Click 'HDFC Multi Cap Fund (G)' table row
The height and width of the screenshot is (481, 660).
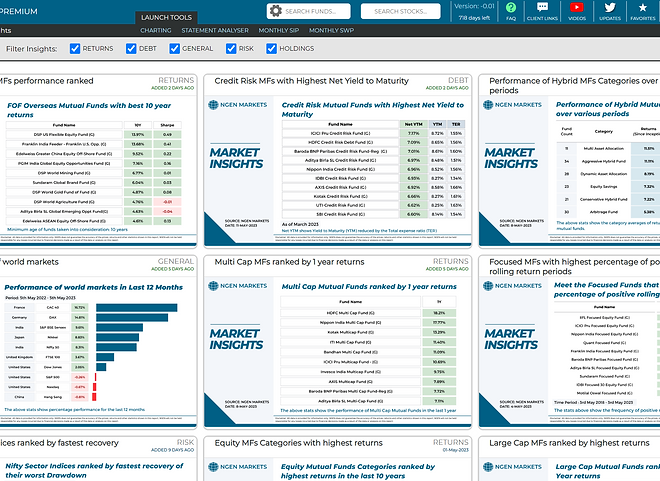pos(368,313)
